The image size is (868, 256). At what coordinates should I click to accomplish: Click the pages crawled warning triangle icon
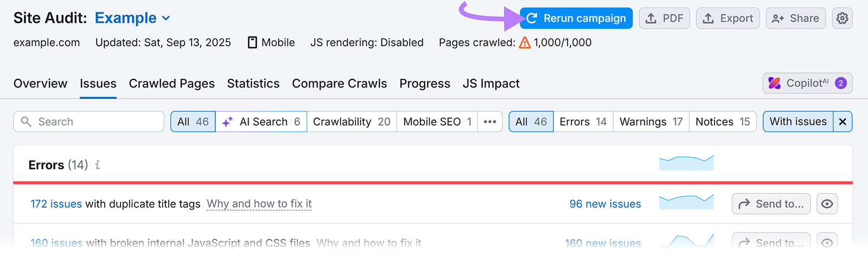coord(525,42)
